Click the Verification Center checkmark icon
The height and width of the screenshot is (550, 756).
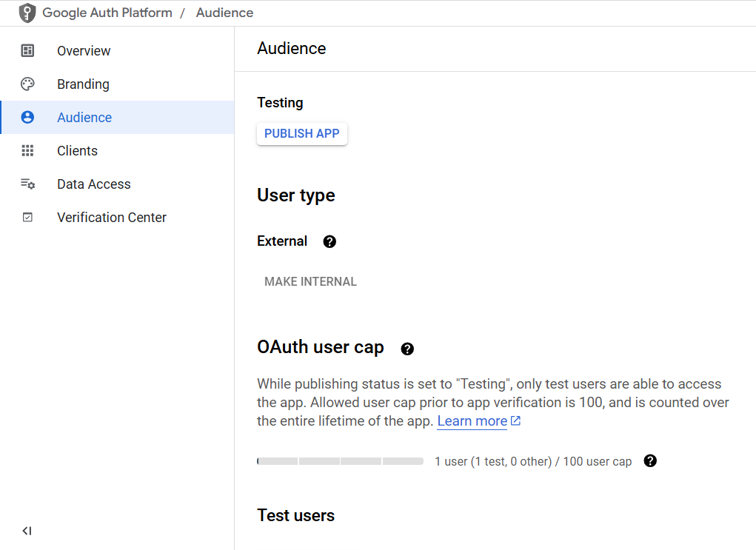pyautogui.click(x=27, y=218)
